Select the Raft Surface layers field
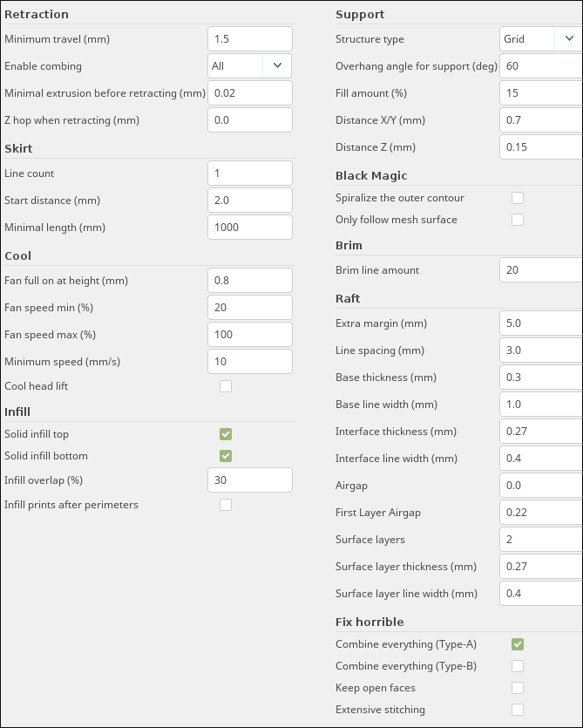 [x=541, y=540]
